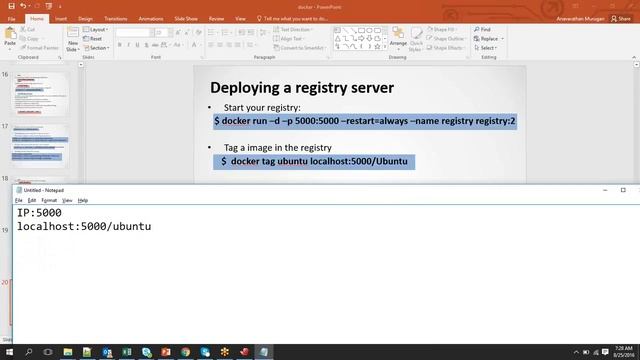
Task: Switch to the Insert ribbon tab
Action: point(61,19)
